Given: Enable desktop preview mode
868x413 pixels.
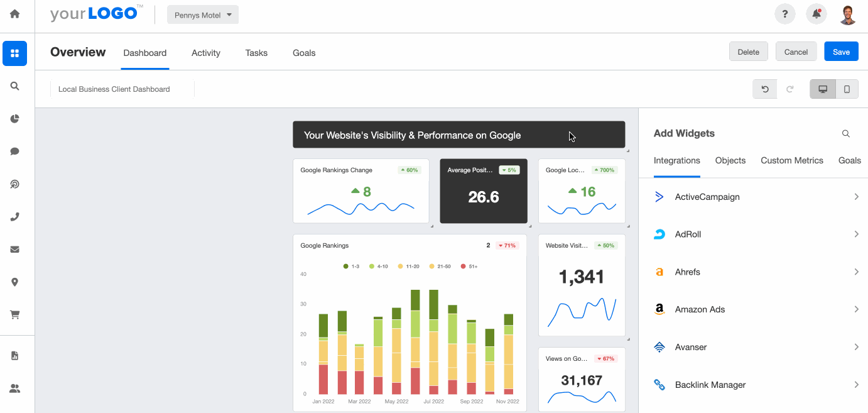Looking at the screenshot, I should coord(822,89).
